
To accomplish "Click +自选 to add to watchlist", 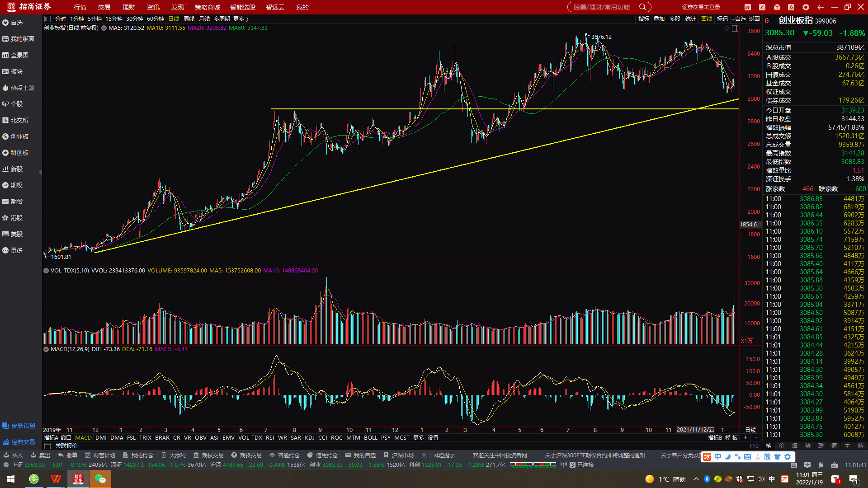I will tap(738, 19).
